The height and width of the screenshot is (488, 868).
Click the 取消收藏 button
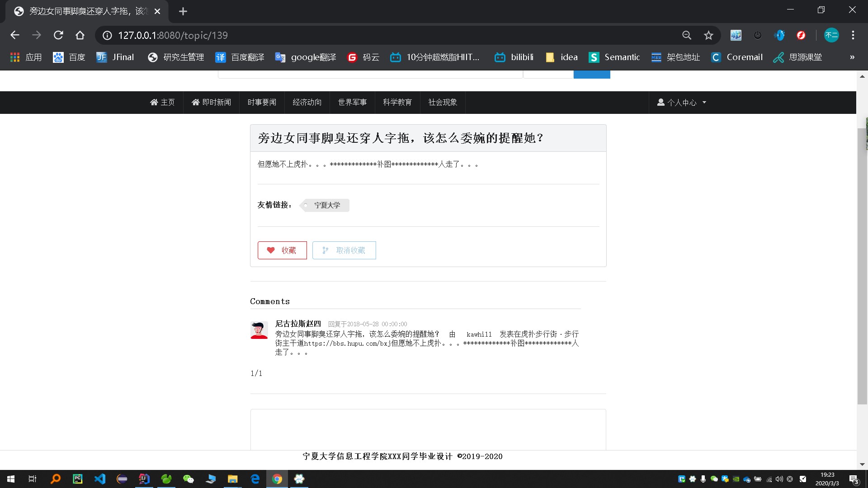click(x=344, y=250)
